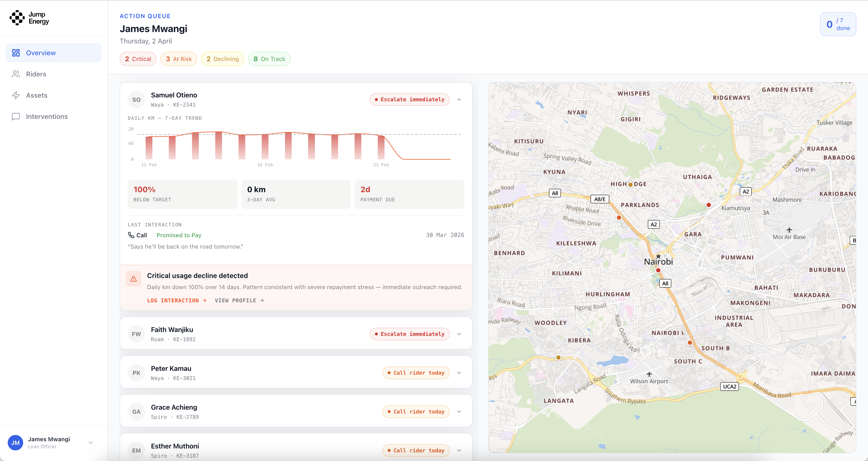
Task: Select Samuel Otieno's SO avatar
Action: pos(136,99)
